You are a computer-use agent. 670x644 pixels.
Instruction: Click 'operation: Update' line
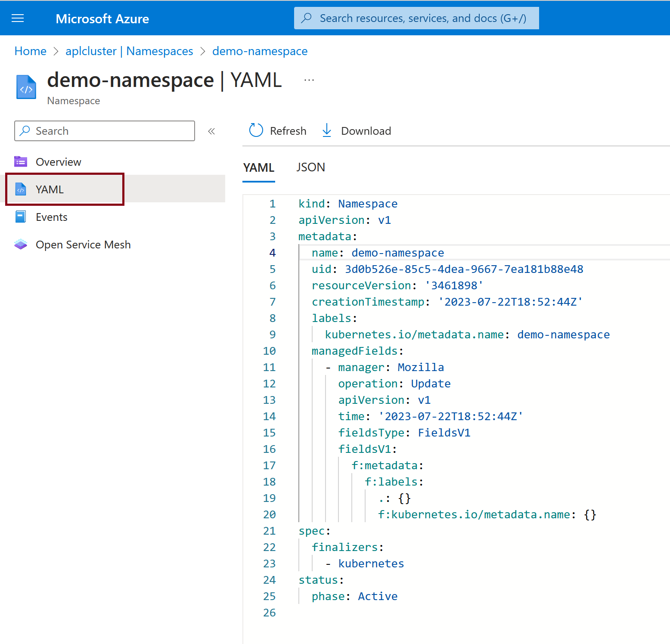394,384
